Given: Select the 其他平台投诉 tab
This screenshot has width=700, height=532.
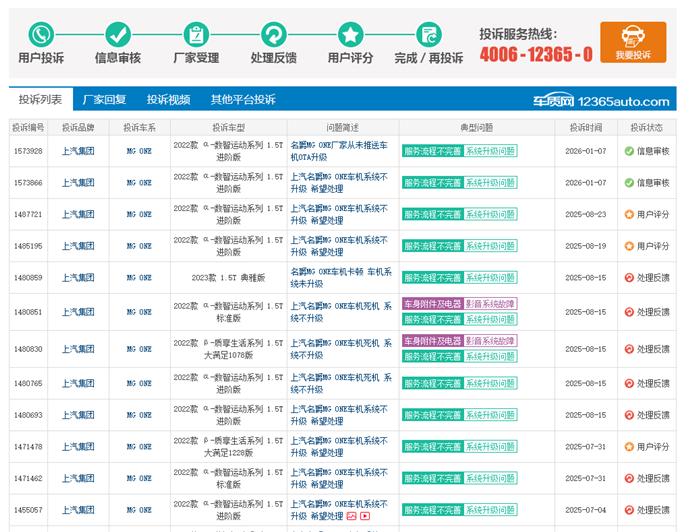Looking at the screenshot, I should tap(242, 100).
